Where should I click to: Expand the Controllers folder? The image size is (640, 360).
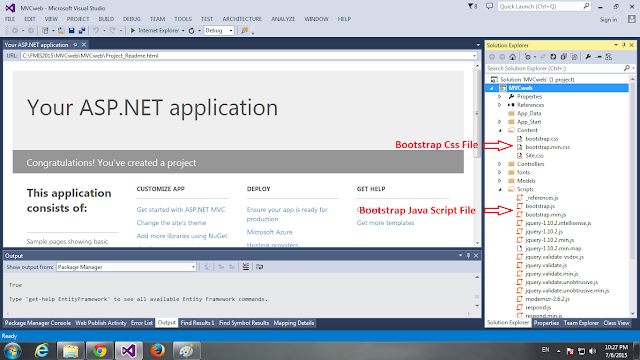coord(500,164)
